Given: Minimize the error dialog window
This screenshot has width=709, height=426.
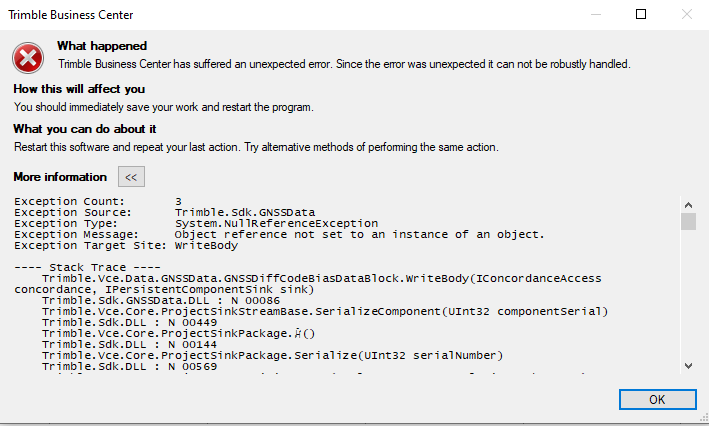Looking at the screenshot, I should tap(596, 15).
